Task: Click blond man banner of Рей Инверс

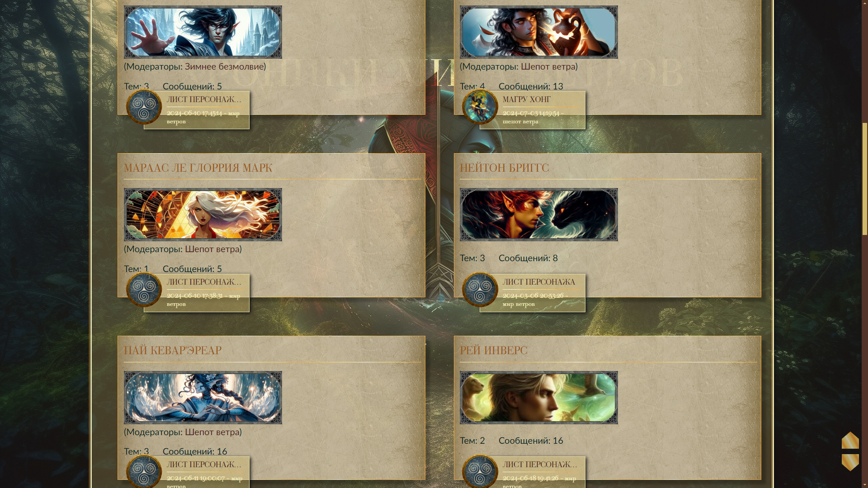Action: (x=539, y=398)
